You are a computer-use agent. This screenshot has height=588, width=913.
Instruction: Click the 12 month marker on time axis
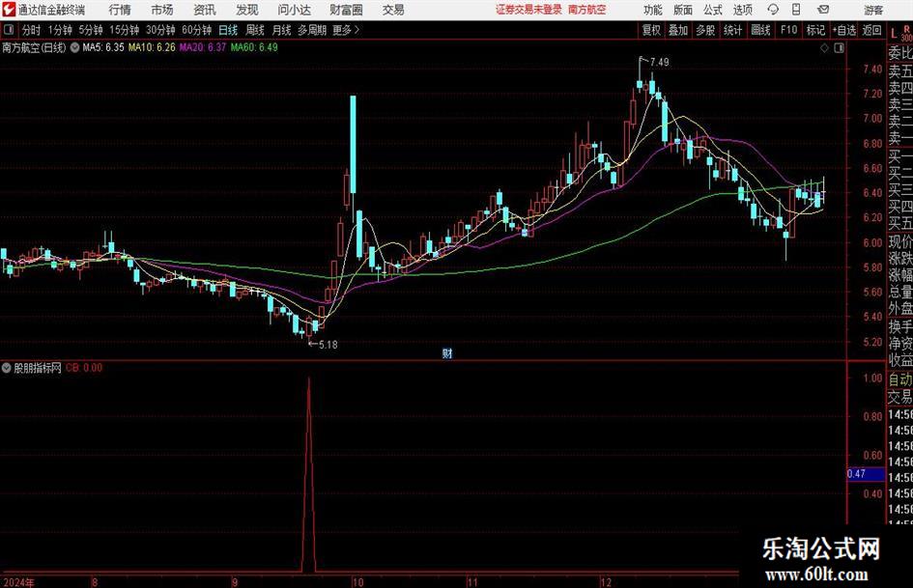(x=606, y=581)
